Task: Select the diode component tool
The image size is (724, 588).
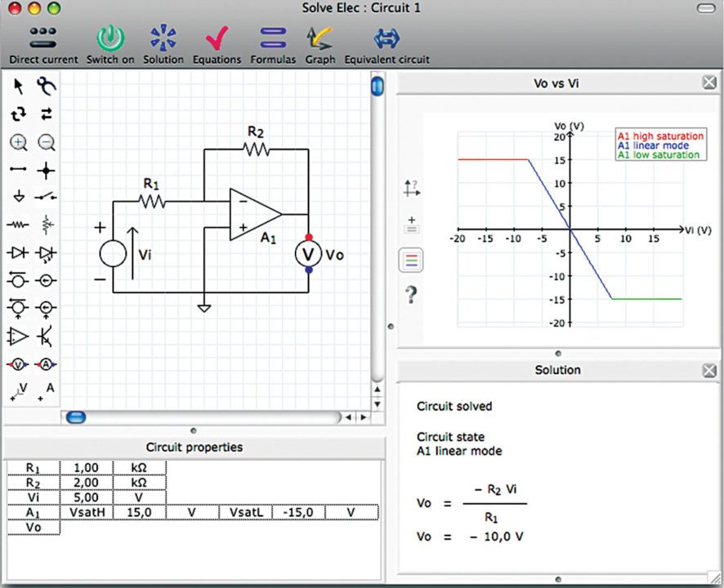Action: [18, 252]
